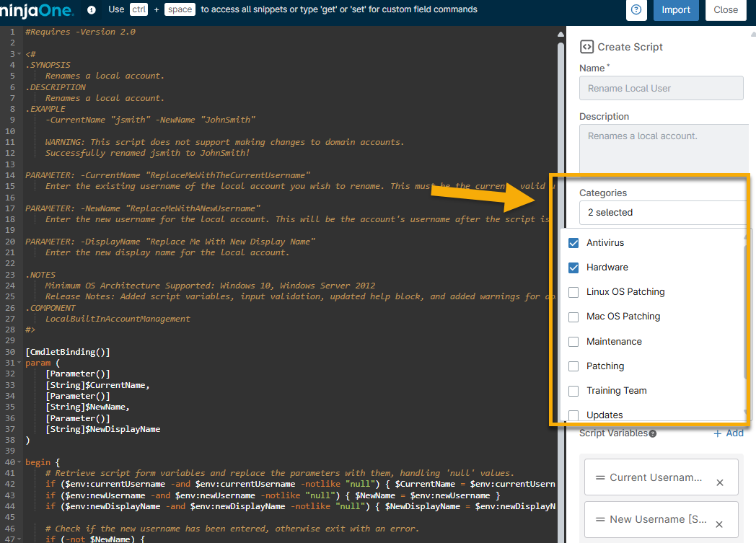Uncheck the Antivirus category

(x=573, y=243)
